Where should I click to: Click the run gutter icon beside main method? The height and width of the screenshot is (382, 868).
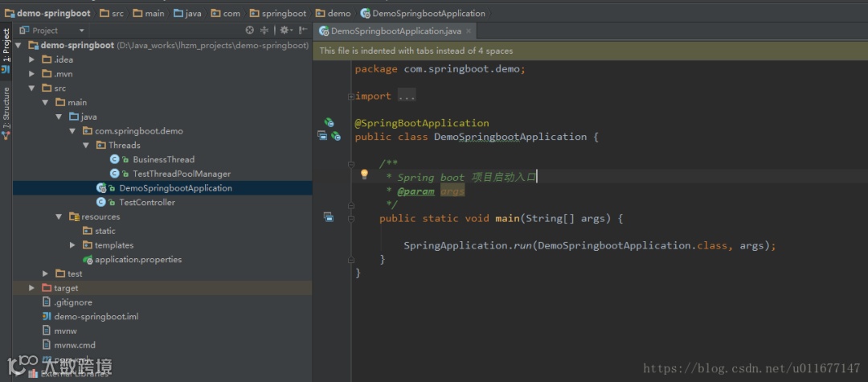tap(328, 217)
